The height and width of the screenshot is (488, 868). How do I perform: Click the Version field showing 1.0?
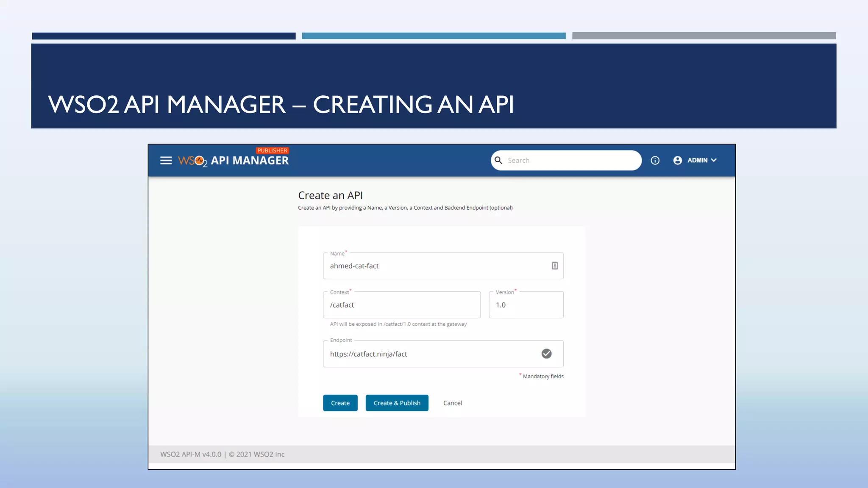tap(526, 305)
